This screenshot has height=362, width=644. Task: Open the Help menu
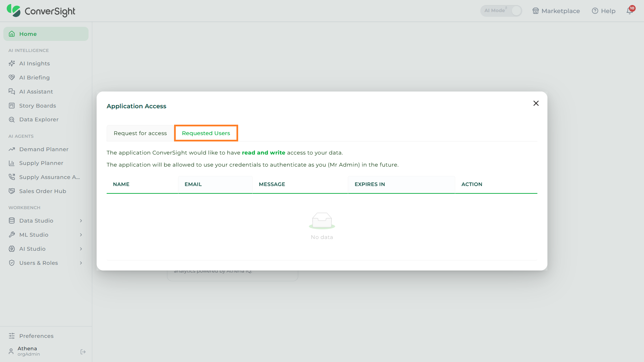point(604,11)
